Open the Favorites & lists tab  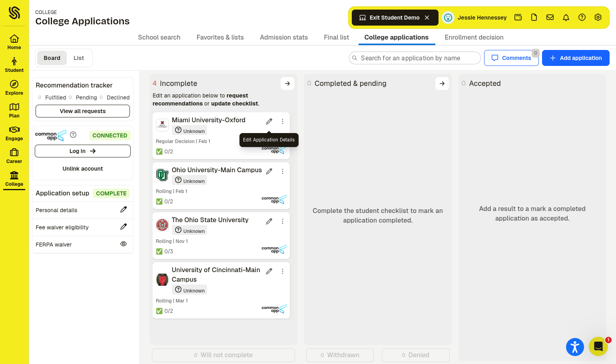tap(220, 37)
